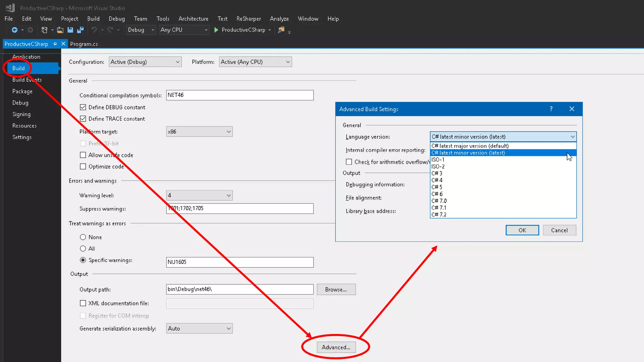
Task: Click the Open File folder icon
Action: 60,30
